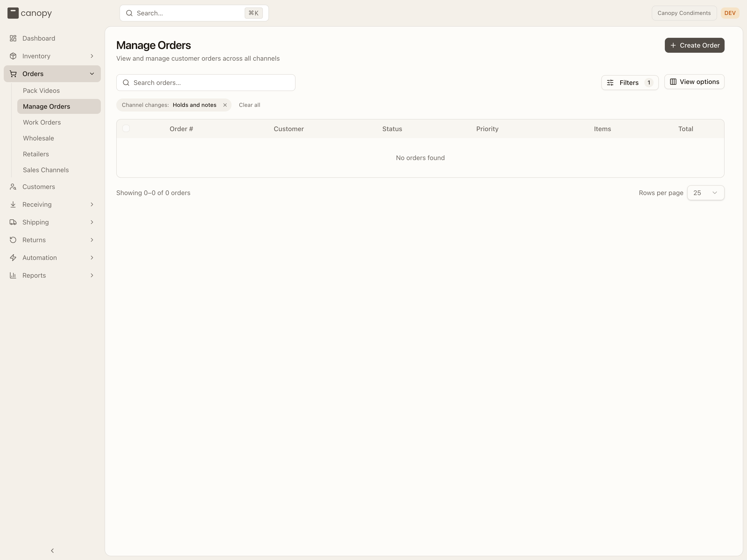The width and height of the screenshot is (747, 560).
Task: Click the Customers person icon
Action: pyautogui.click(x=13, y=187)
